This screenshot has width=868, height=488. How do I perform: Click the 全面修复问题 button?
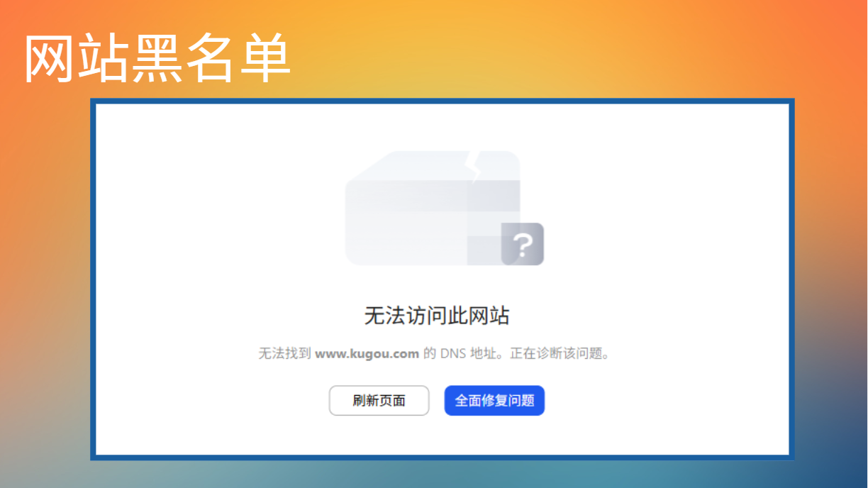click(494, 401)
